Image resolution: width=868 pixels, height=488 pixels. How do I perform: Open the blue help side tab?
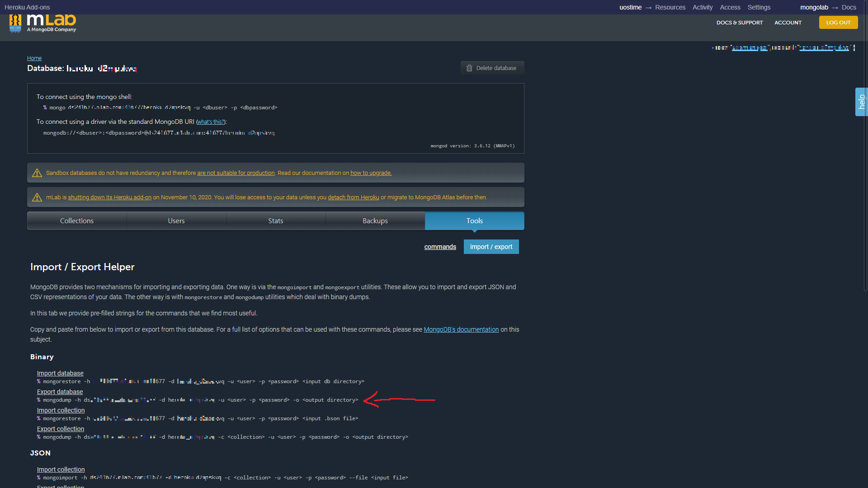[x=861, y=102]
